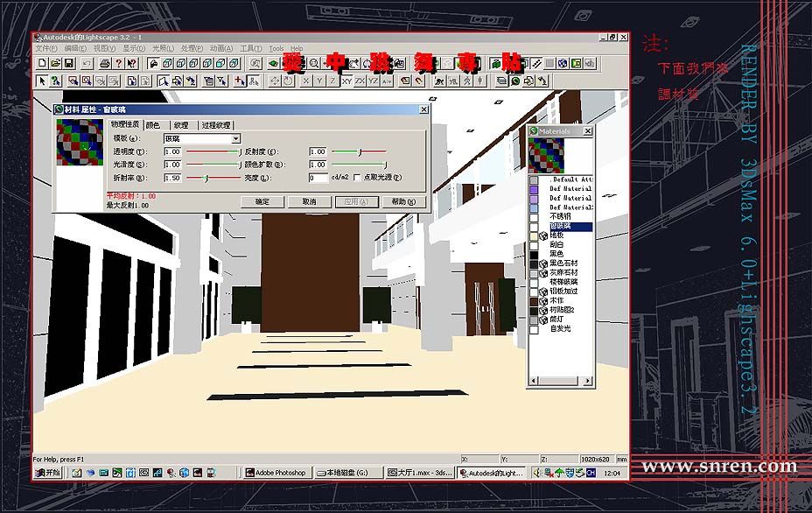Open the 处理(P) menu
This screenshot has height=513, width=812.
coord(192,48)
